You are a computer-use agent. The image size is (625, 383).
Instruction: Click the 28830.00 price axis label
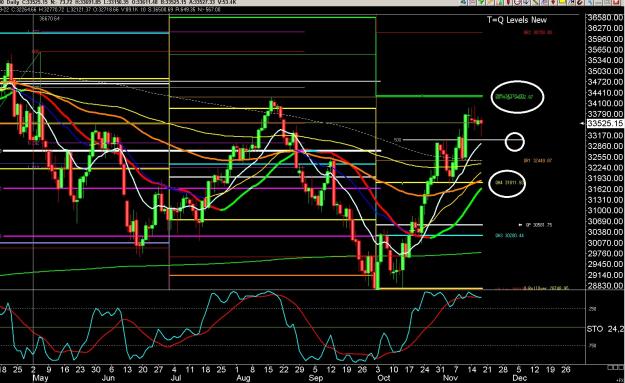coord(605,286)
